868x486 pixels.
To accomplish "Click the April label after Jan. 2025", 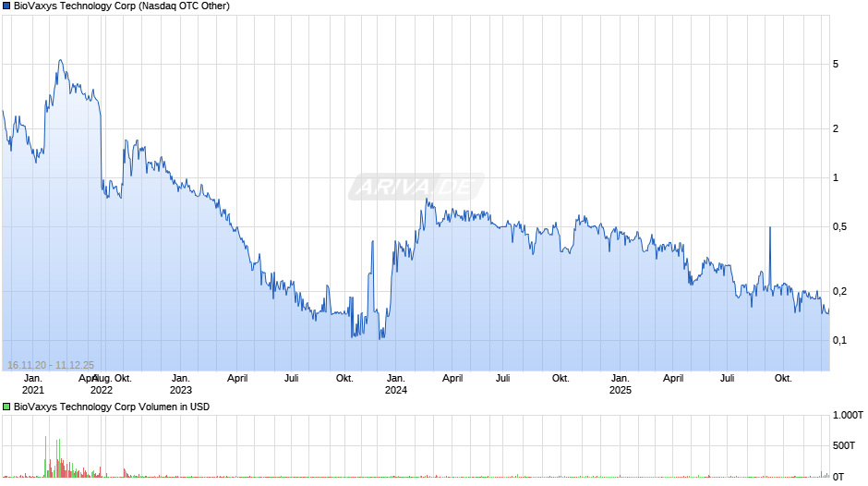I will [673, 379].
